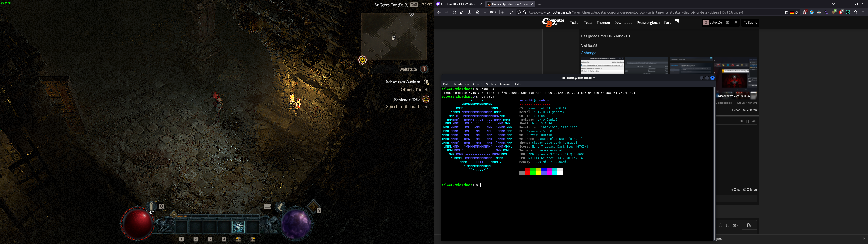Toggle editor BB-code brackets mode
Screen dimensions: 868x244
(x=728, y=225)
